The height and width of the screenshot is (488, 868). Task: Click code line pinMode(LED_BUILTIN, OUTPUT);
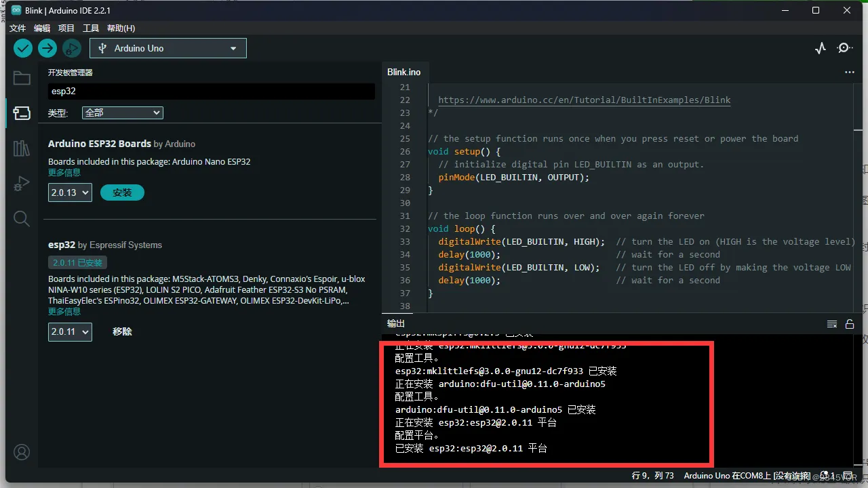(514, 177)
